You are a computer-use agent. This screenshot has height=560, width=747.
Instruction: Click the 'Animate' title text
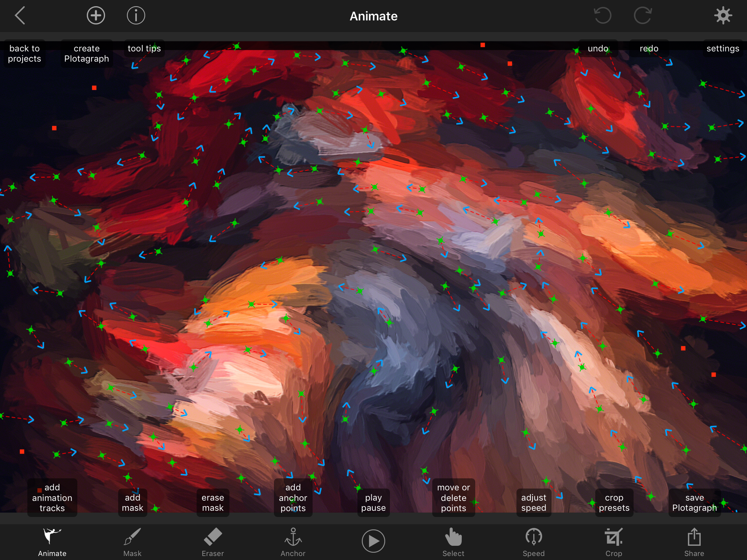click(373, 16)
